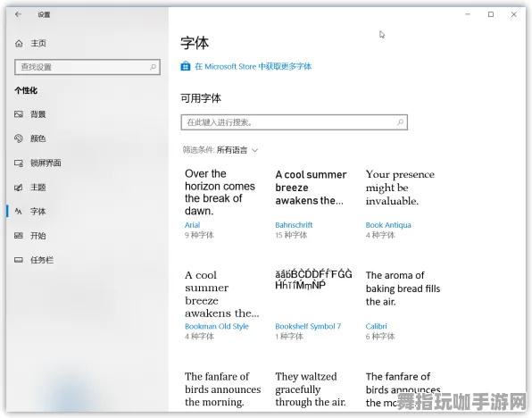Click the Microsoft Store bag icon

pyautogui.click(x=186, y=66)
